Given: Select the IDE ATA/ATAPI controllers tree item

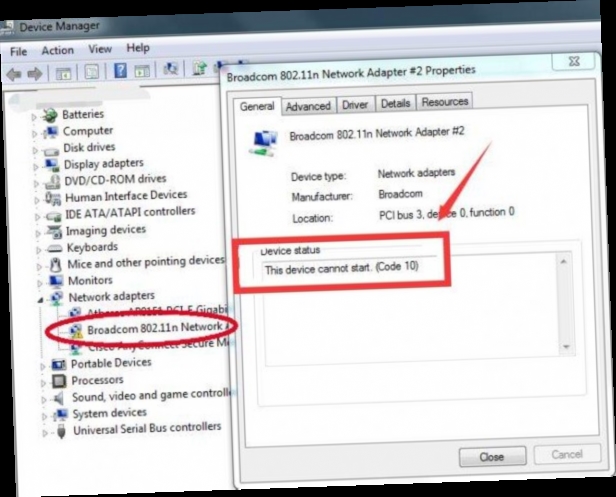Looking at the screenshot, I should [130, 213].
